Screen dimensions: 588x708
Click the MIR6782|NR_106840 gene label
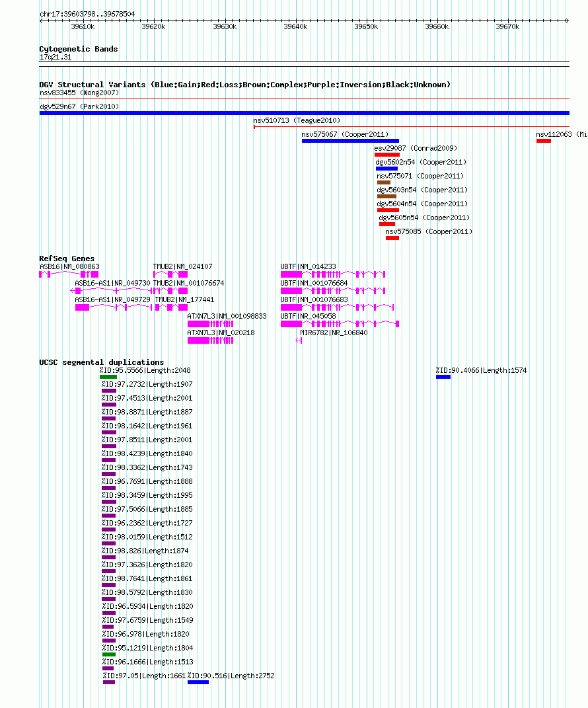(334, 333)
